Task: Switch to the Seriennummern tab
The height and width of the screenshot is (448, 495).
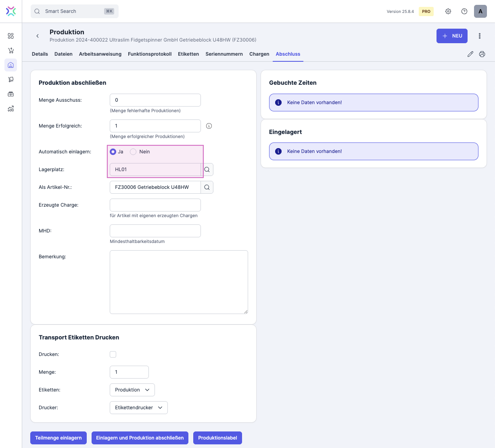Action: (224, 54)
